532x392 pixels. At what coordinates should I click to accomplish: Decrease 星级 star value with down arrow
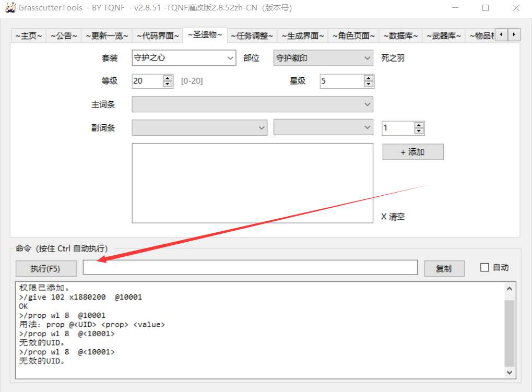(x=369, y=84)
